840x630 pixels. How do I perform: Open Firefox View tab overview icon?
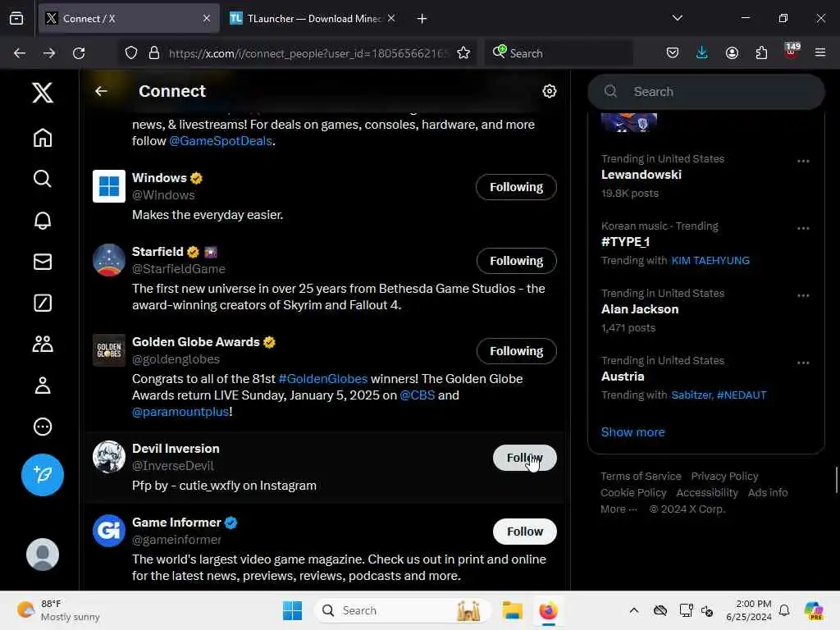pos(16,19)
